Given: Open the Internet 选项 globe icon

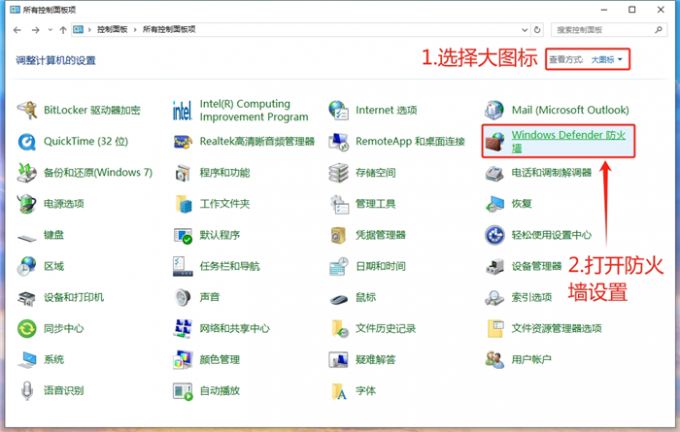Looking at the screenshot, I should 338,110.
